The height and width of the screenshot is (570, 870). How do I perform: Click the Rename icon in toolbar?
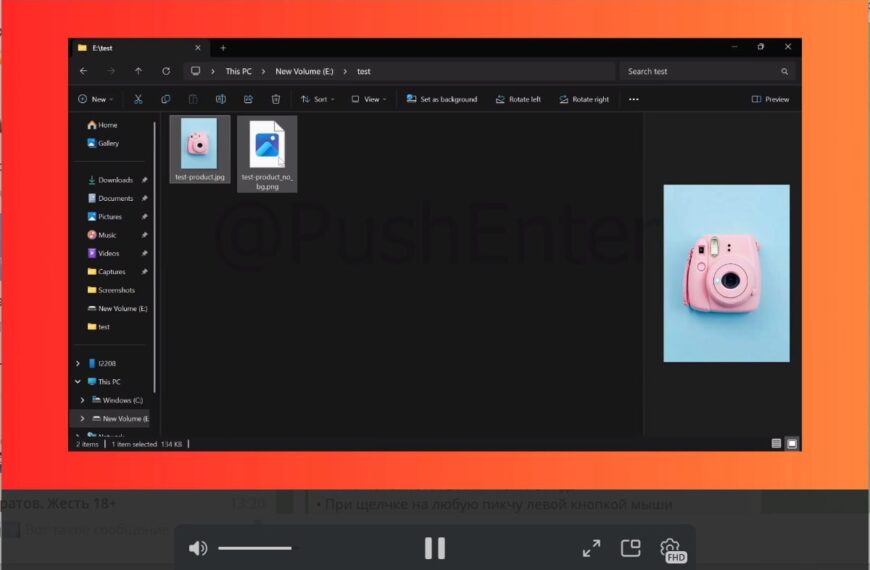coord(220,99)
